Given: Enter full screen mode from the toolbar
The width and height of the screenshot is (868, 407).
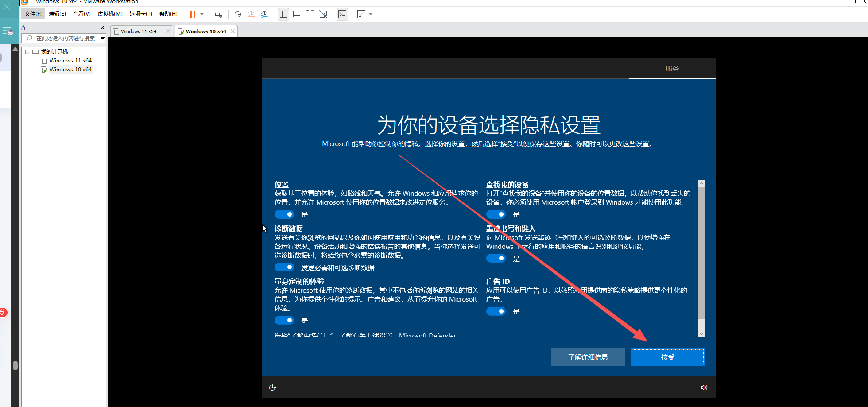Looking at the screenshot, I should pyautogui.click(x=310, y=14).
